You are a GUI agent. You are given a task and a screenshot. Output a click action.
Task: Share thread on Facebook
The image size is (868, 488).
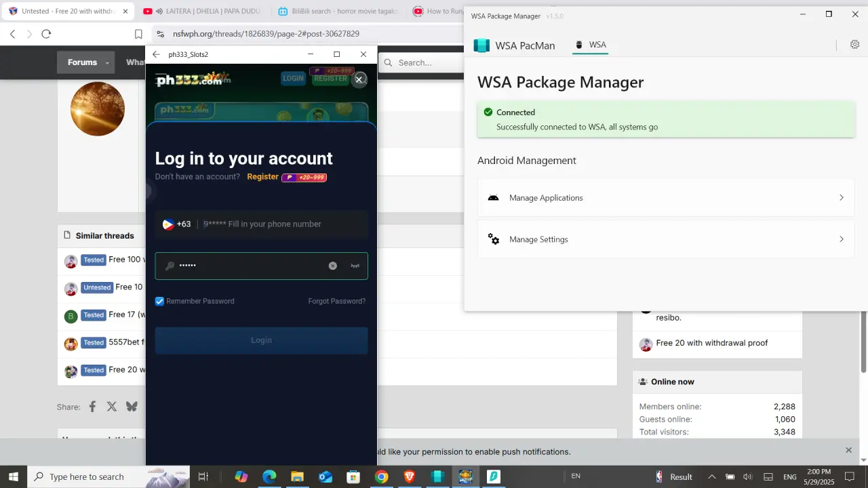point(92,407)
